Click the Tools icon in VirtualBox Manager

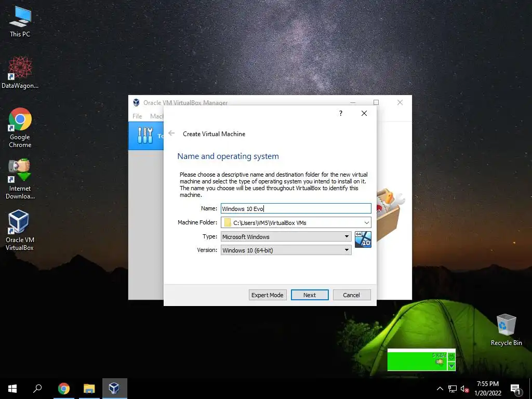click(145, 136)
